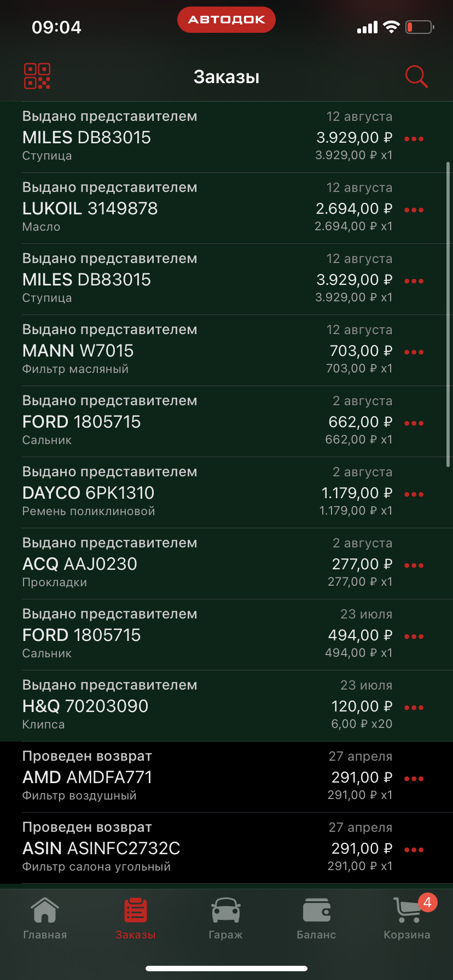Viewport: 453px width, 980px height.
Task: Open FORD 1805715 order from 2 августа
Action: [164, 422]
